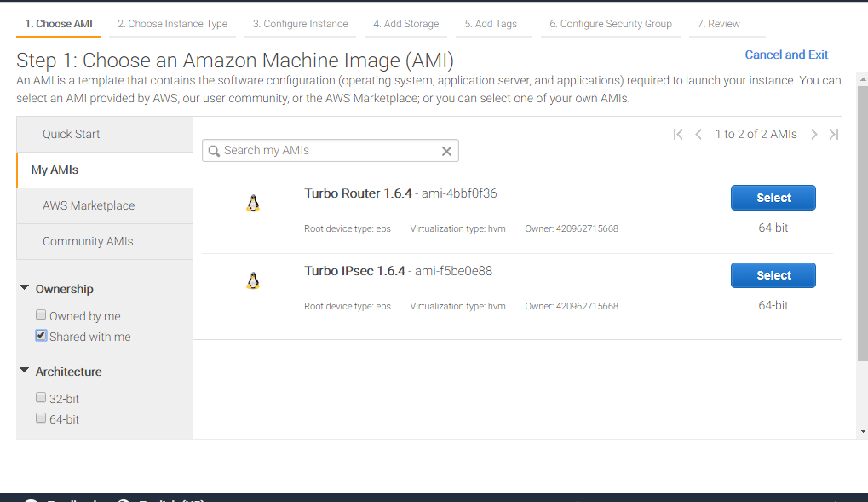Clear the AMI search box

click(x=446, y=151)
